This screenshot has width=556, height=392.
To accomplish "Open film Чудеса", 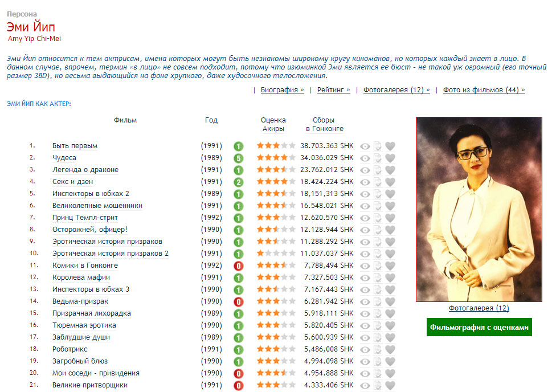I will pyautogui.click(x=64, y=158).
